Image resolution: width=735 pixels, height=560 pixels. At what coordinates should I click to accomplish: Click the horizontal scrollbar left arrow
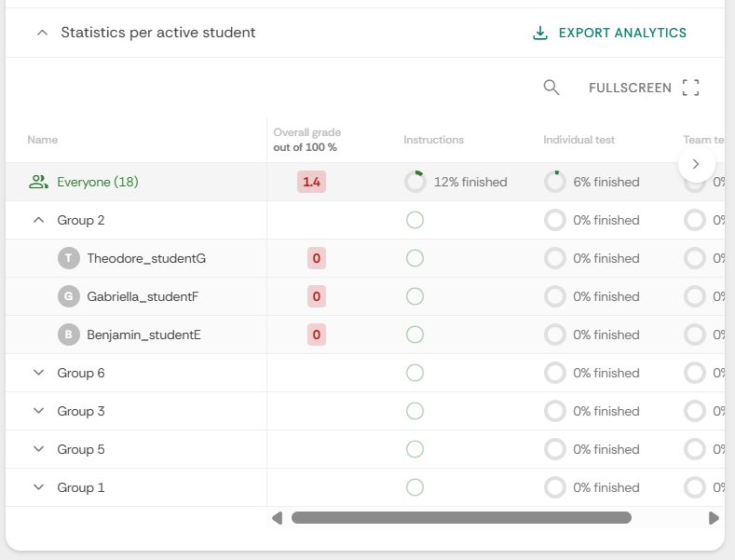[x=277, y=518]
